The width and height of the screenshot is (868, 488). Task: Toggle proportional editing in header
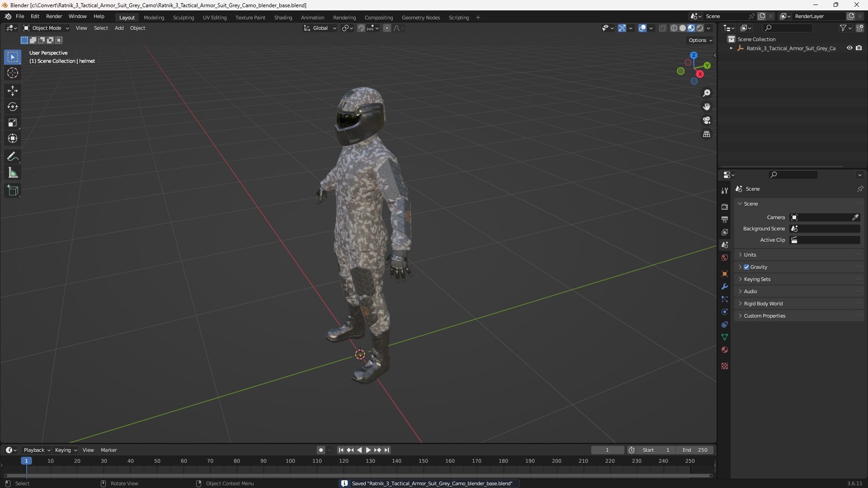tap(387, 28)
